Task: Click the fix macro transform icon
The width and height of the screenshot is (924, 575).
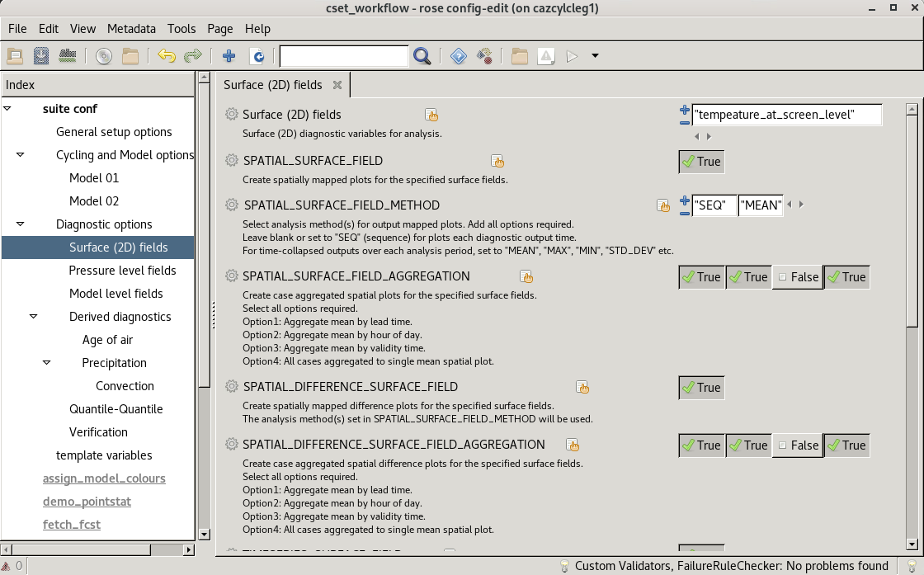Action: [484, 57]
